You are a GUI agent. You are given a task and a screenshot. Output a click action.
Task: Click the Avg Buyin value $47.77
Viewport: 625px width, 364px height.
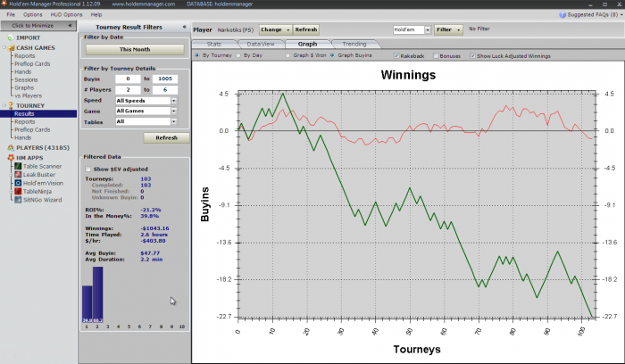[150, 253]
